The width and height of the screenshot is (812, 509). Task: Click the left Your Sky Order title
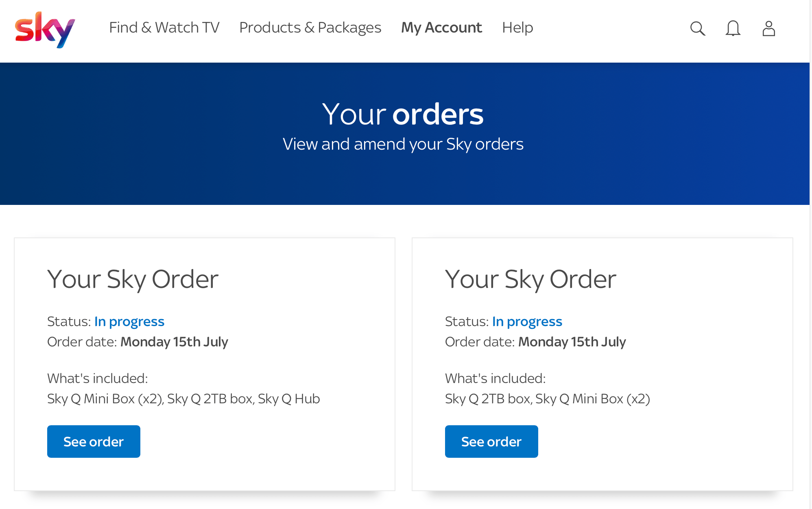tap(133, 279)
